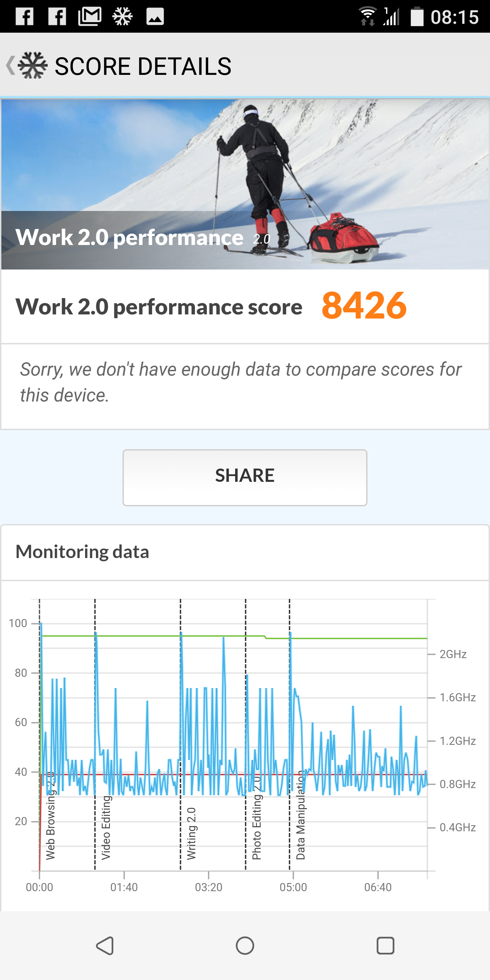Tap the orange 8426 score value
Screen dimensions: 490x980
coord(364,306)
